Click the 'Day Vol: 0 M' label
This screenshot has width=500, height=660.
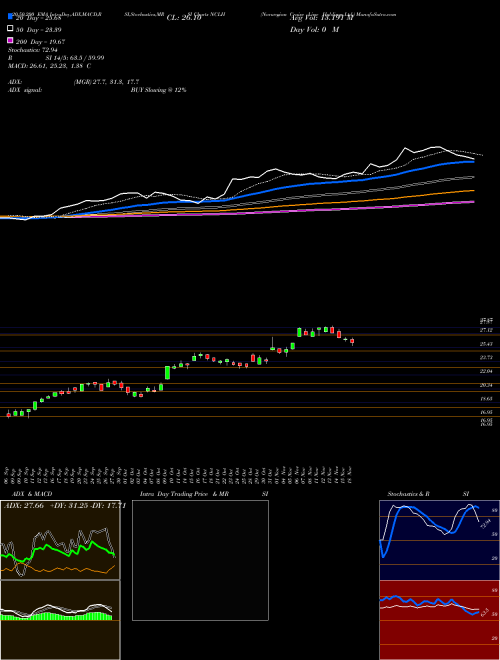click(314, 30)
